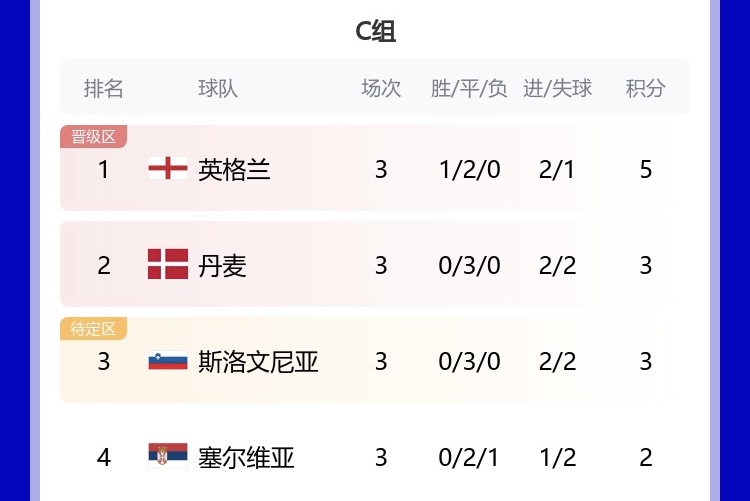This screenshot has width=750, height=501.
Task: Click the 待定区 badge label
Action: pos(93,329)
